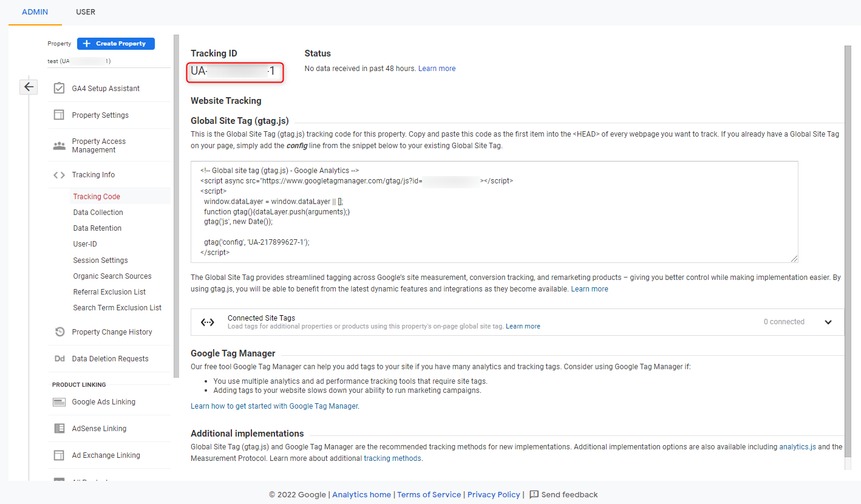Image resolution: width=861 pixels, height=504 pixels.
Task: Click the Property Access Management people icon
Action: pyautogui.click(x=59, y=146)
